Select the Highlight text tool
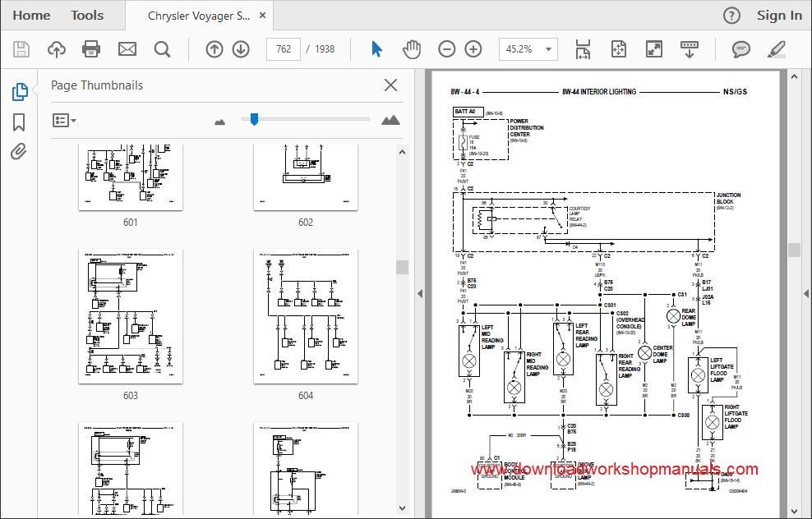The width and height of the screenshot is (812, 519). click(777, 49)
